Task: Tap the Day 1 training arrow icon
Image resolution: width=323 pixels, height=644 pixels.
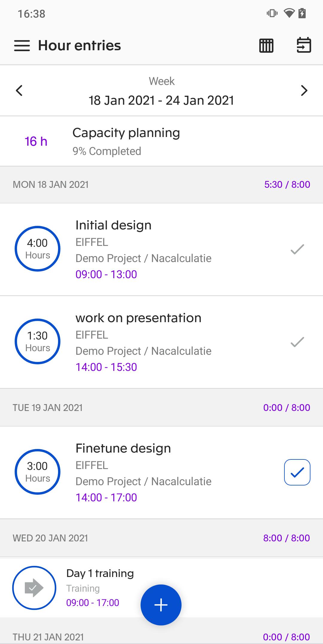Action: point(34,587)
